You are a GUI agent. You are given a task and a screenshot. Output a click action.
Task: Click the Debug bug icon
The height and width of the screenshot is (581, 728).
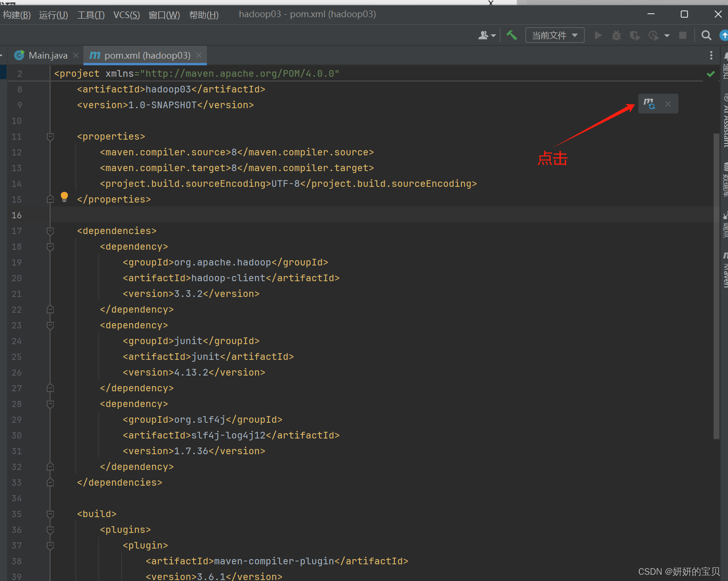[616, 35]
